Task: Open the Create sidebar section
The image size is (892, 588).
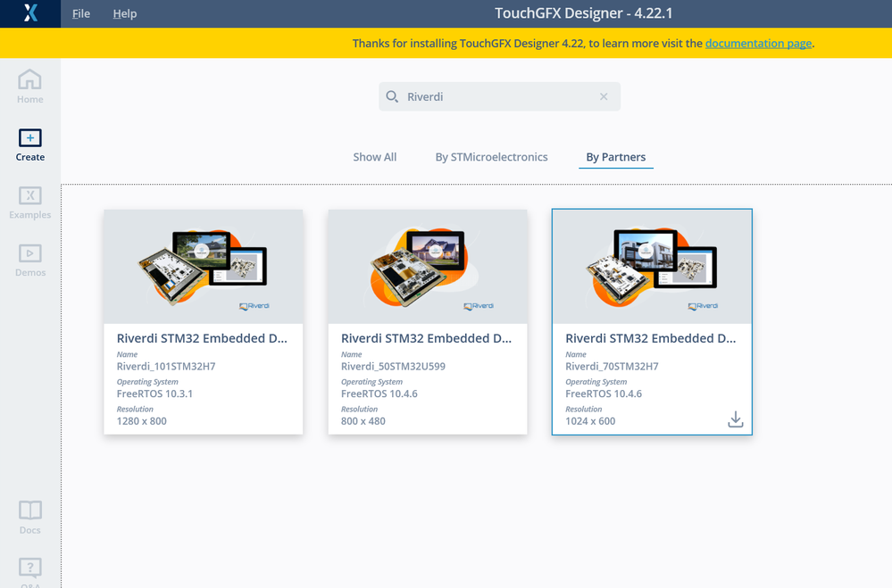Action: [x=30, y=145]
